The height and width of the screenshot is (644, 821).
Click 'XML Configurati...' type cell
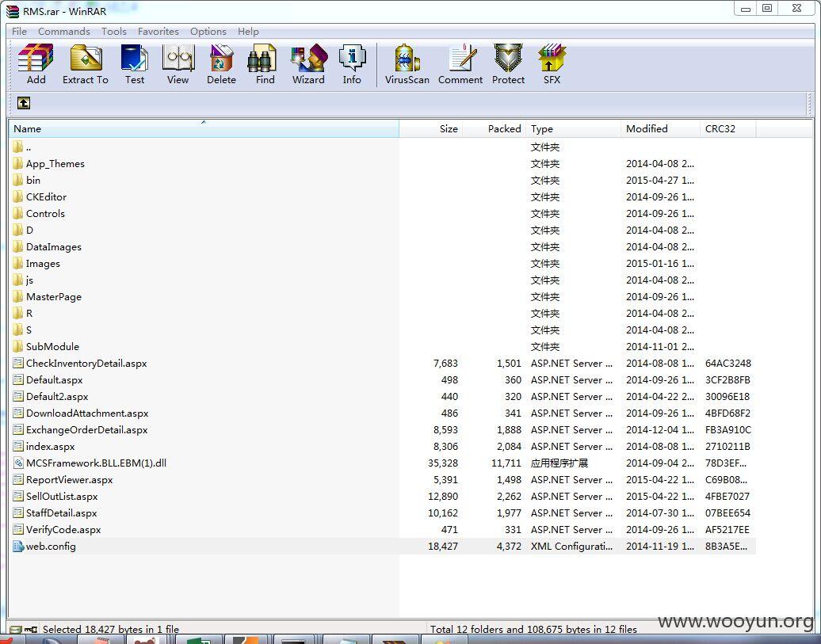click(571, 546)
